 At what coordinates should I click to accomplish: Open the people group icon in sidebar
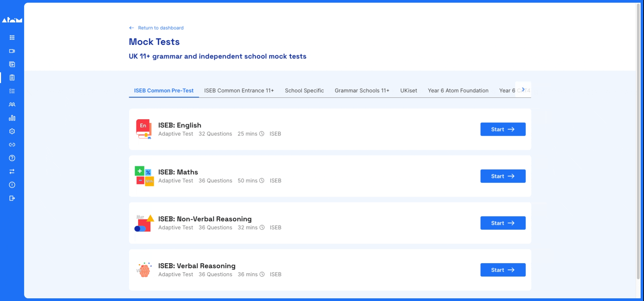click(12, 105)
